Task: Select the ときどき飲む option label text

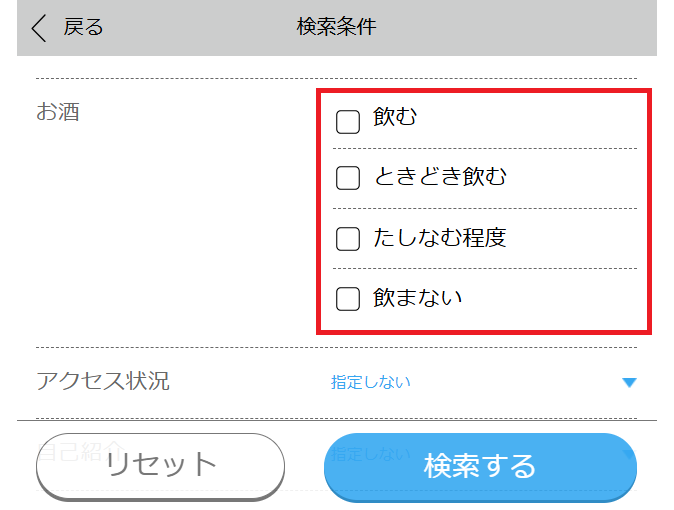Action: pos(440,178)
